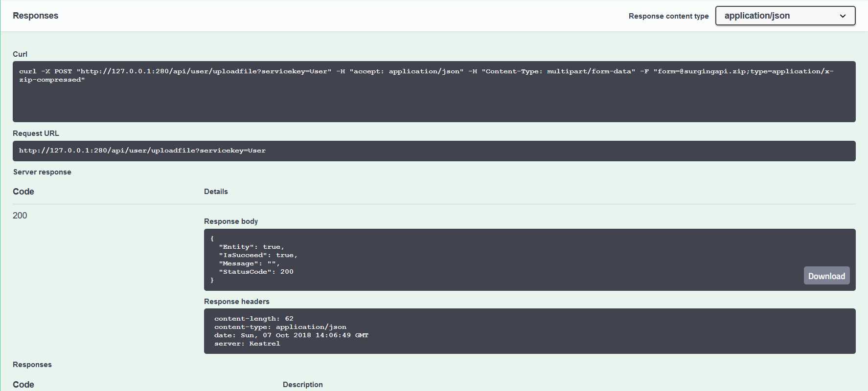Click the Response body label
The image size is (868, 391).
pos(231,221)
